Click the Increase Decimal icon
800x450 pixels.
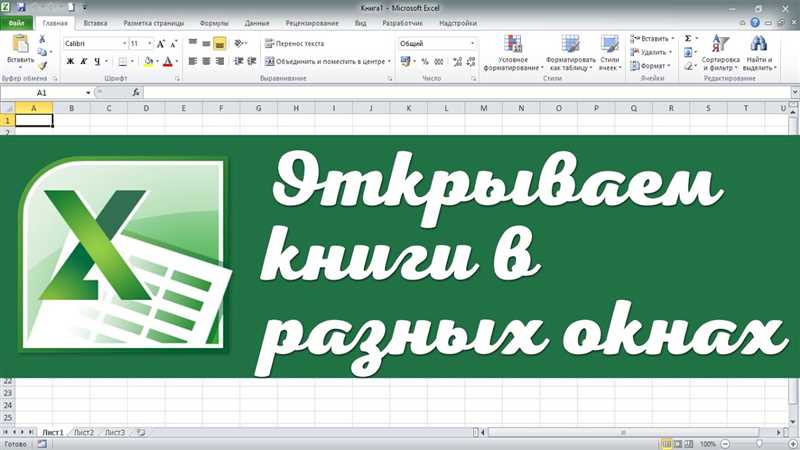(457, 62)
